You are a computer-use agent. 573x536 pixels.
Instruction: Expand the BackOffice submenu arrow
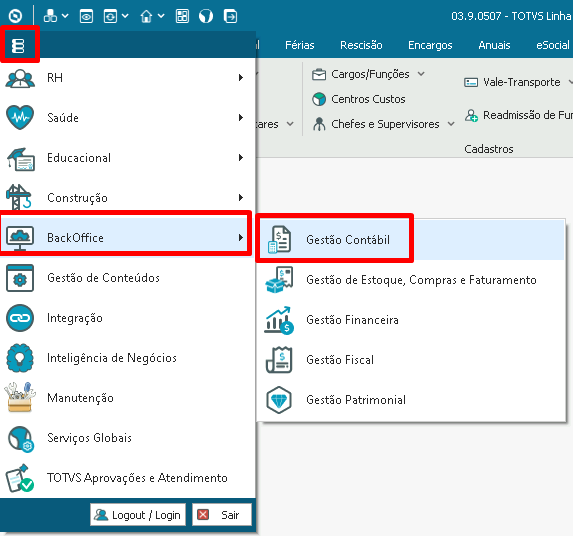(240, 237)
